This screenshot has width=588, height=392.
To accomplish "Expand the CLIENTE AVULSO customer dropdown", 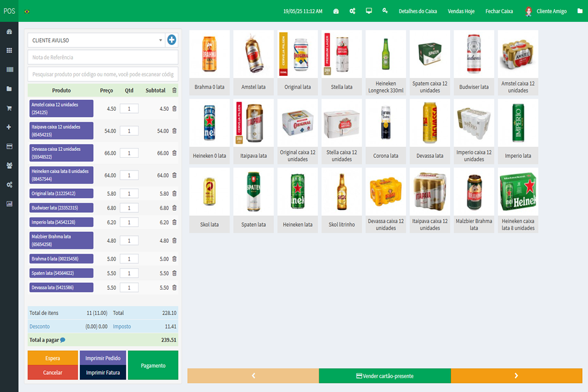I will [96, 41].
